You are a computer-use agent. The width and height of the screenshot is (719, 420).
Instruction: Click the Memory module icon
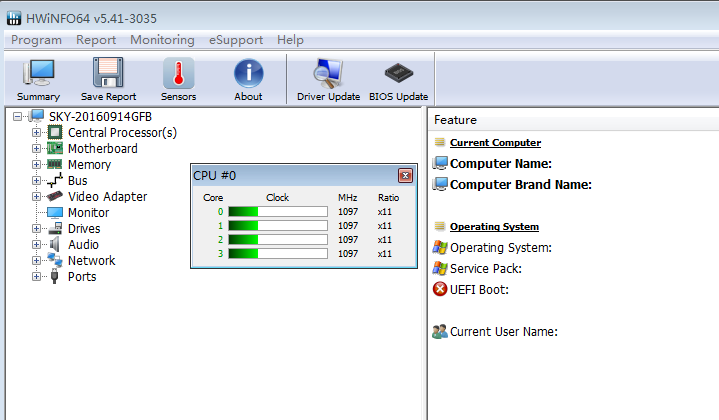[55, 164]
